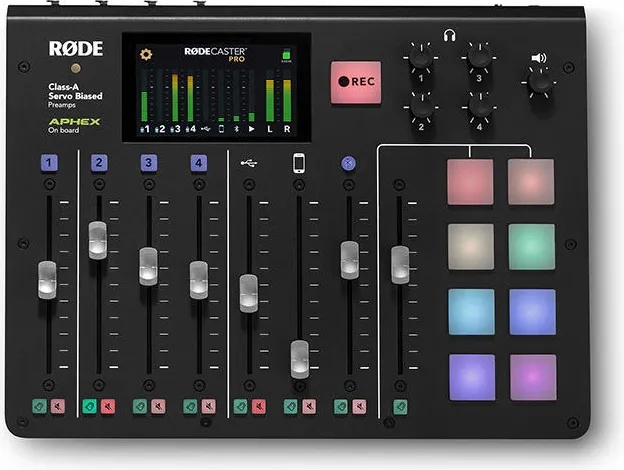Image resolution: width=624 pixels, height=470 pixels.
Task: Select the channel 2 button above its fader
Action: point(99,162)
